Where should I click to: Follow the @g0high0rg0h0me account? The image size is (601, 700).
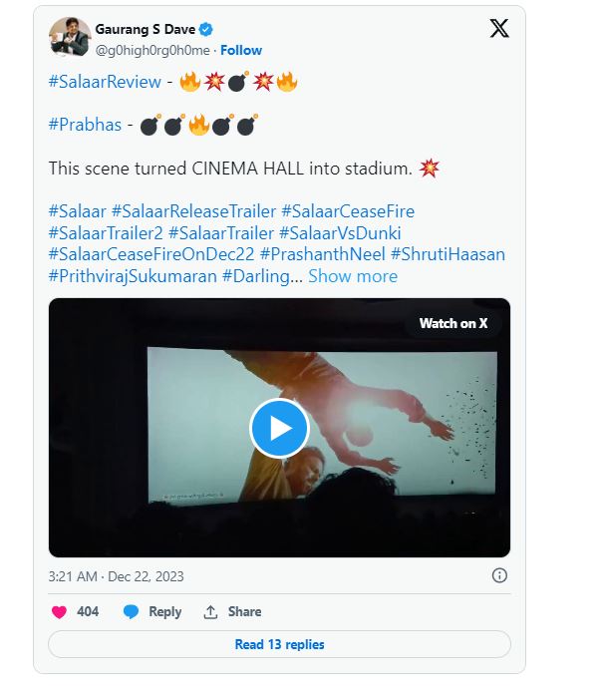[x=241, y=50]
